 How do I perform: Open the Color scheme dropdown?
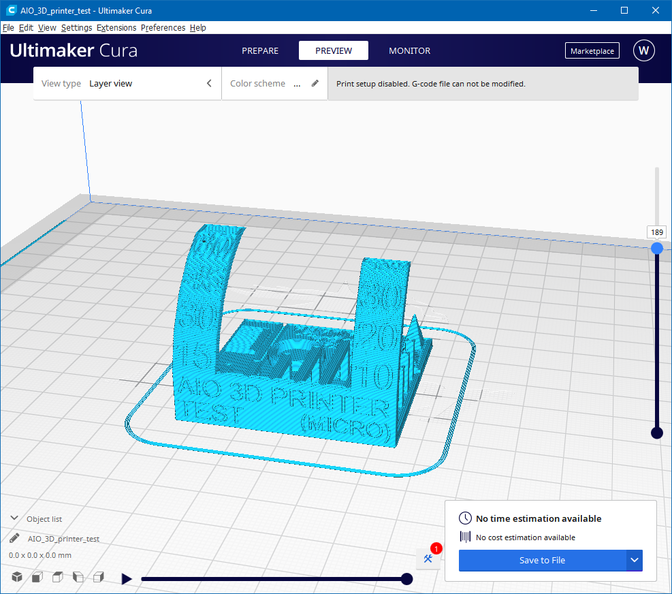274,84
